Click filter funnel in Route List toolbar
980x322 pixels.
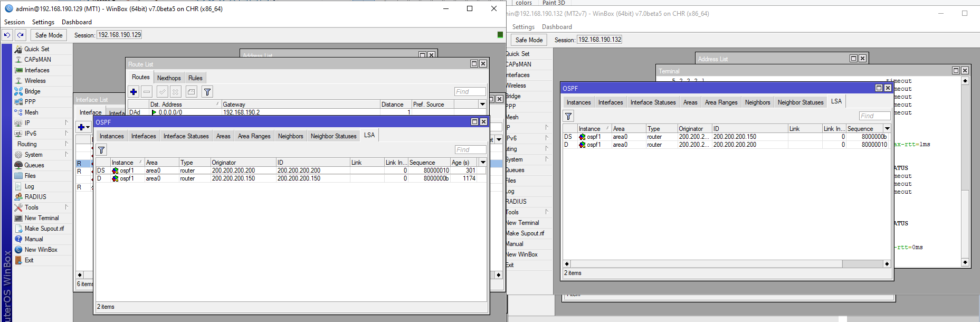207,92
